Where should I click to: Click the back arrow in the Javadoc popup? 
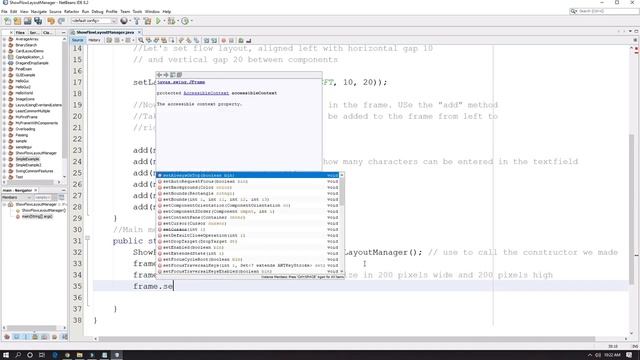click(160, 75)
